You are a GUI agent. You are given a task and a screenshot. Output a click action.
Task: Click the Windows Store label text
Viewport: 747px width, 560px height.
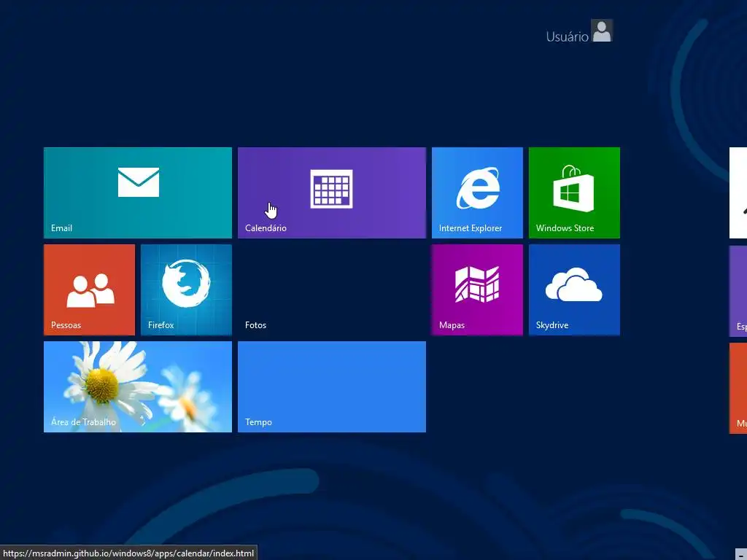[x=565, y=228]
